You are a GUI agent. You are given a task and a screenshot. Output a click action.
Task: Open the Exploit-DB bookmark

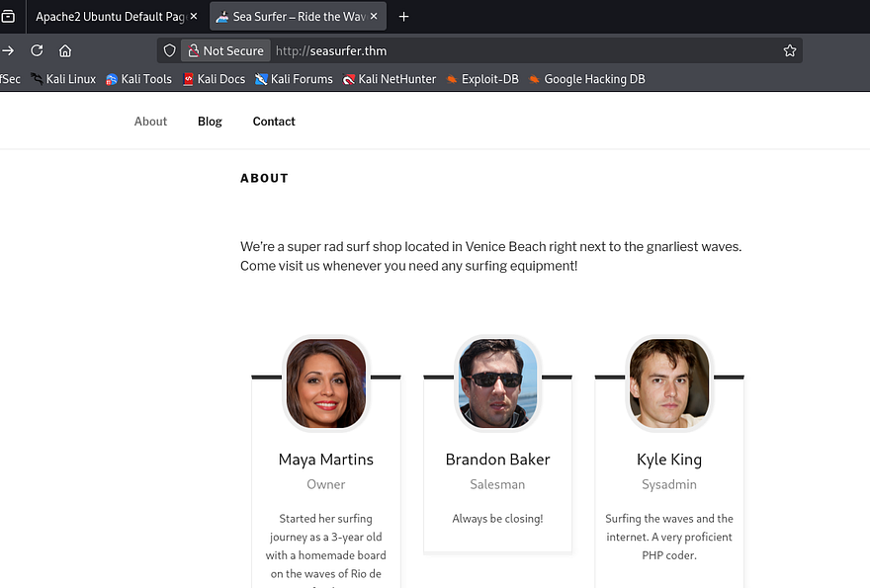coord(481,79)
